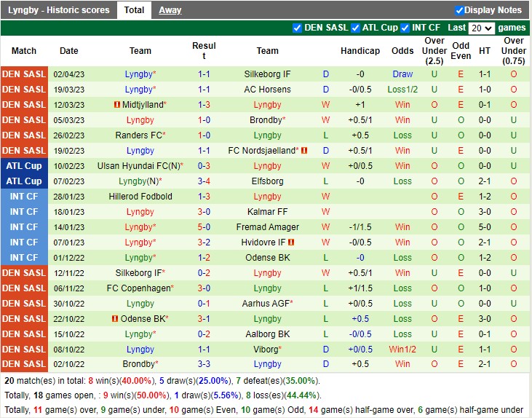Click red card icon beside Hvidovre IF
This screenshot has width=532, height=418.
291,242
